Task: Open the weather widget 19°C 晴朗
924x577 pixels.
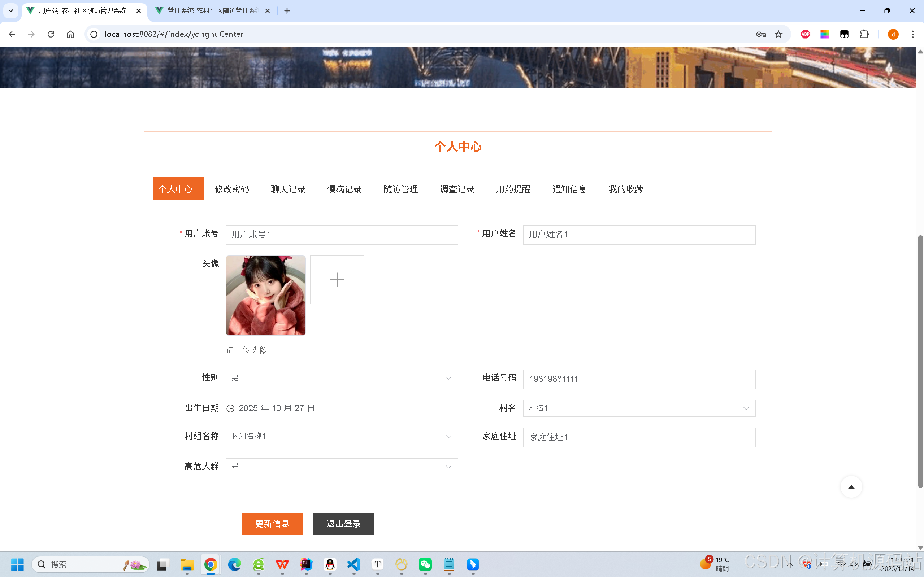Action: [x=715, y=564]
